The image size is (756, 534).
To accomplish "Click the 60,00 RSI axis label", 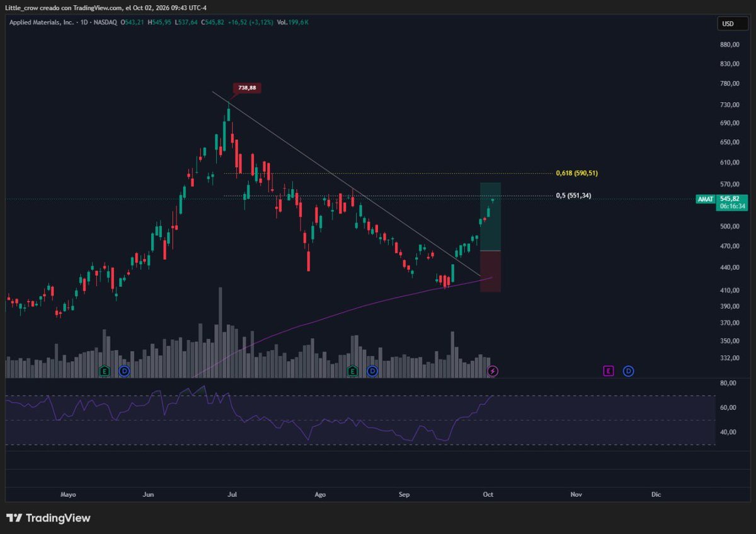I will [728, 408].
